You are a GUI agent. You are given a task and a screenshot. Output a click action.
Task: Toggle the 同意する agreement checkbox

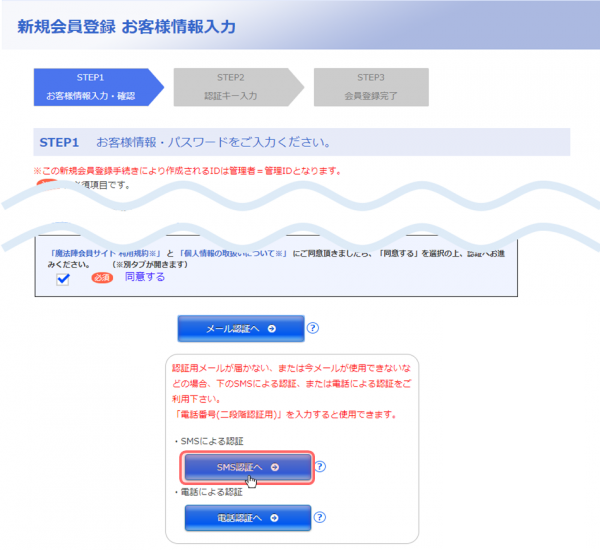tap(63, 279)
